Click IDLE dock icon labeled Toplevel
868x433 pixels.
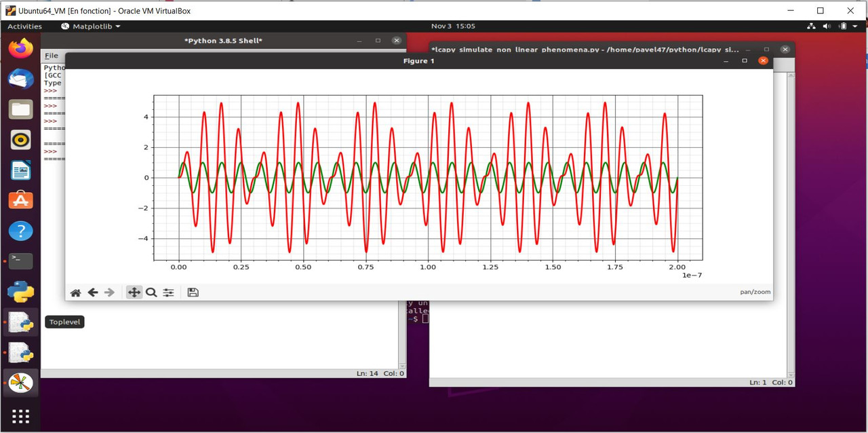point(20,322)
